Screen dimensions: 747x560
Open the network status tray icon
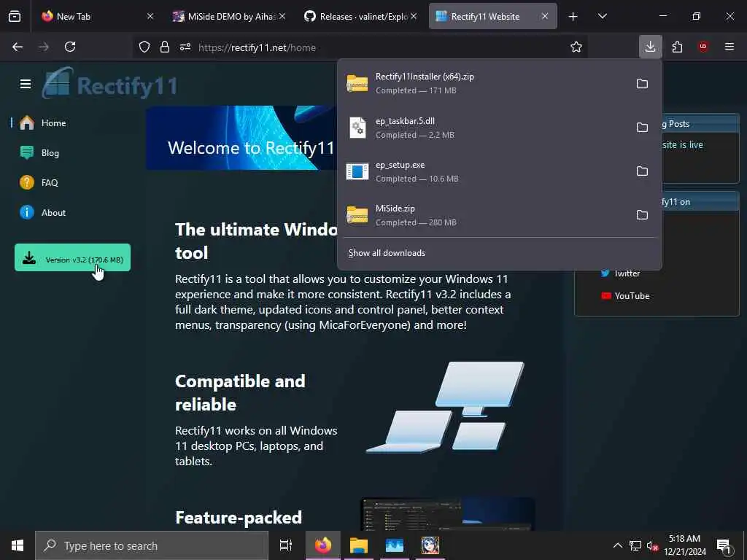pos(635,545)
